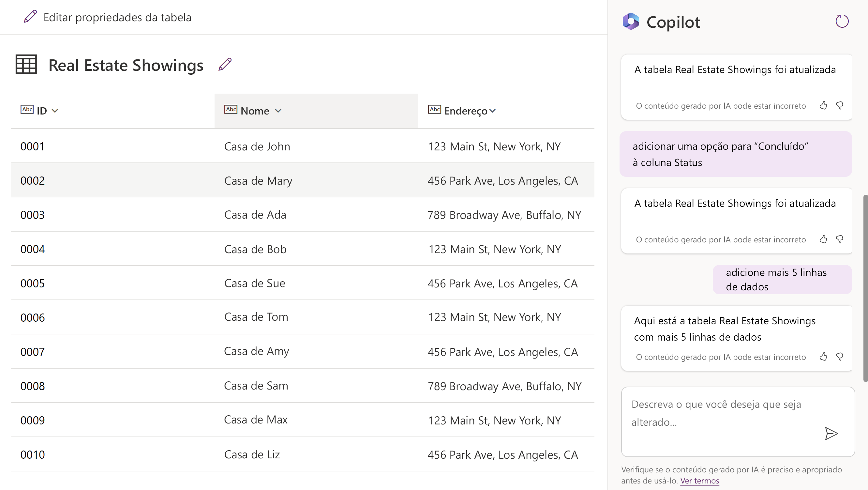Screen dimensions: 868x490
Task: Thumbs up the first atualizada response
Action: [823, 106]
